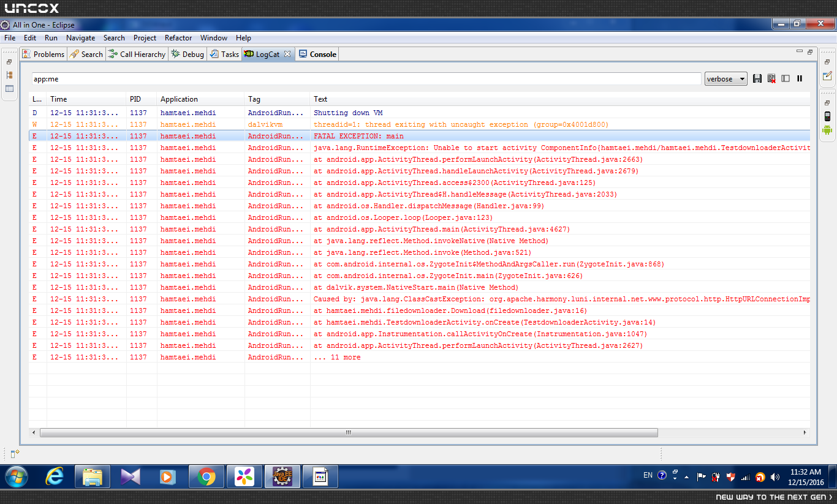The height and width of the screenshot is (504, 837).
Task: Open the Tasks tab
Action: (x=224, y=54)
